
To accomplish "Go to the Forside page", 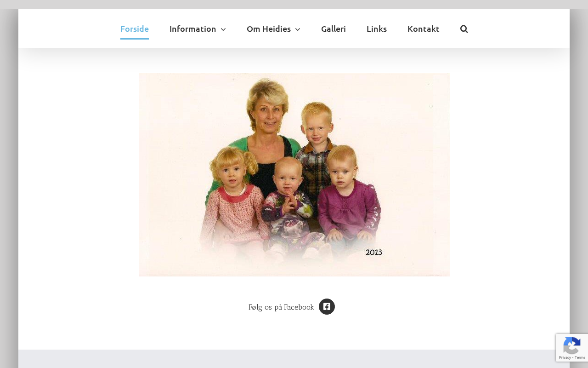I will point(135,29).
